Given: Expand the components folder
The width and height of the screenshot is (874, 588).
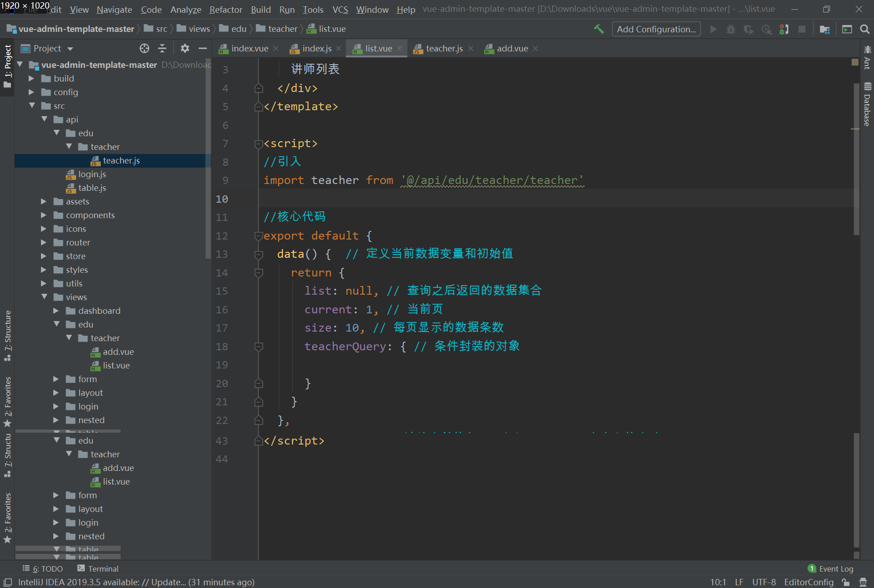Looking at the screenshot, I should (44, 215).
